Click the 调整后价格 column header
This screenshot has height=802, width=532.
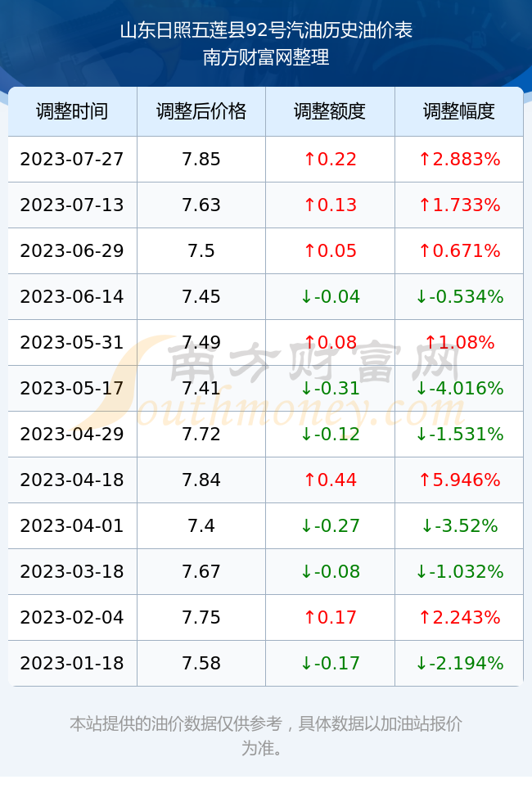click(x=201, y=111)
